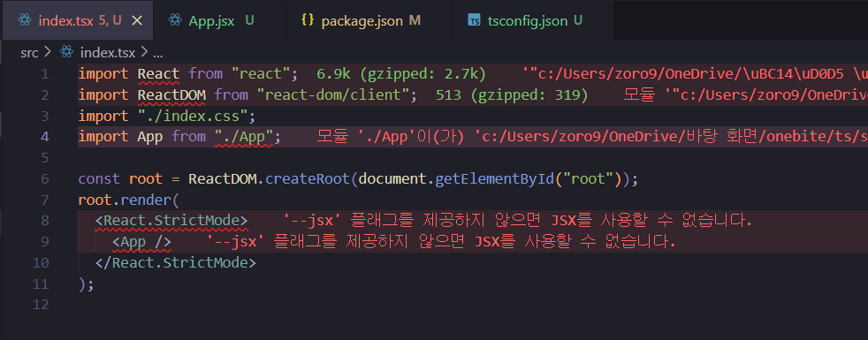Image resolution: width=868 pixels, height=340 pixels.
Task: Expand the breadcrumb chevron after index.tsx
Action: pyautogui.click(x=144, y=52)
